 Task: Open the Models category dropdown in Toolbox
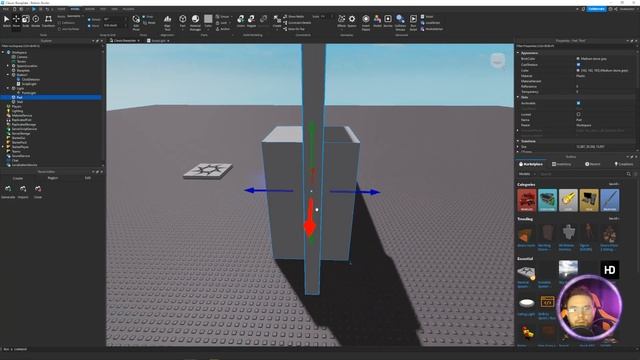tap(527, 174)
